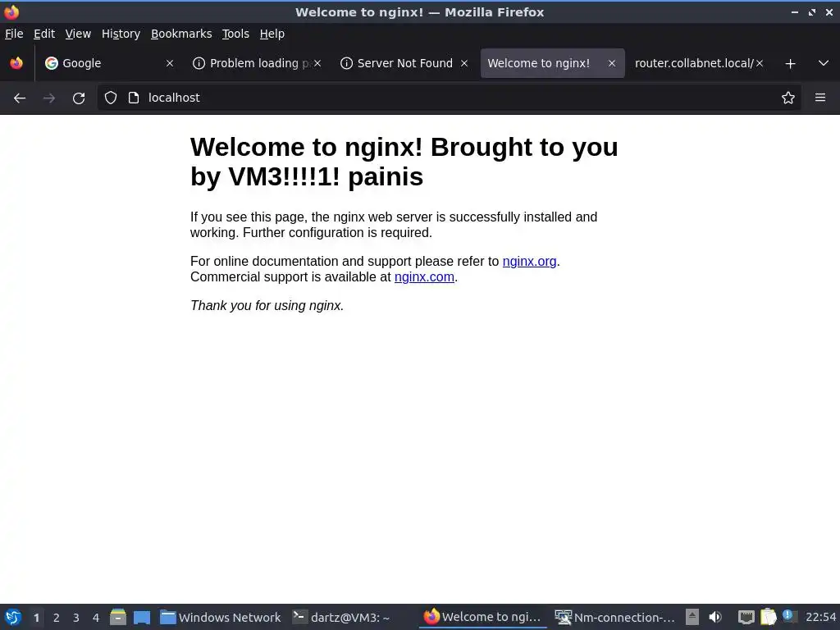
Task: Open the clipboard manager tray icon
Action: pyautogui.click(x=768, y=617)
